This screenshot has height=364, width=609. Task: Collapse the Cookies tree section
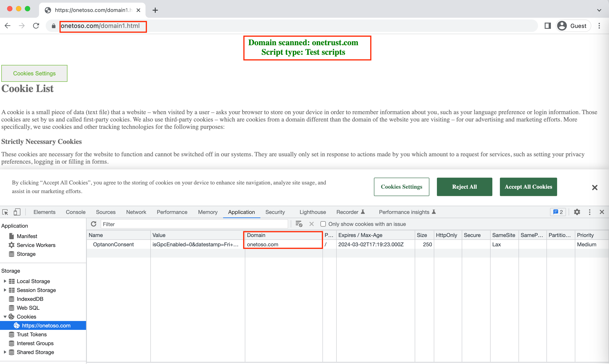click(5, 316)
